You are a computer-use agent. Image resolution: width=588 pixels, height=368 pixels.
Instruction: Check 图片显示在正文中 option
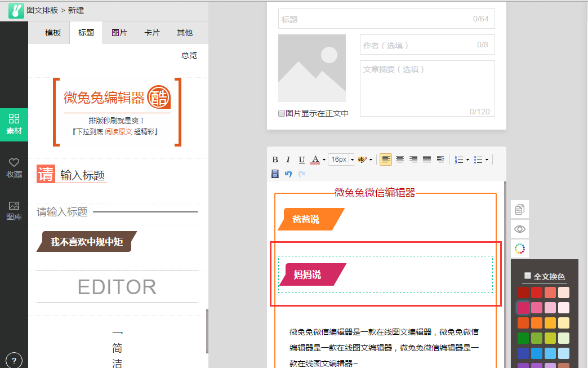coord(281,113)
